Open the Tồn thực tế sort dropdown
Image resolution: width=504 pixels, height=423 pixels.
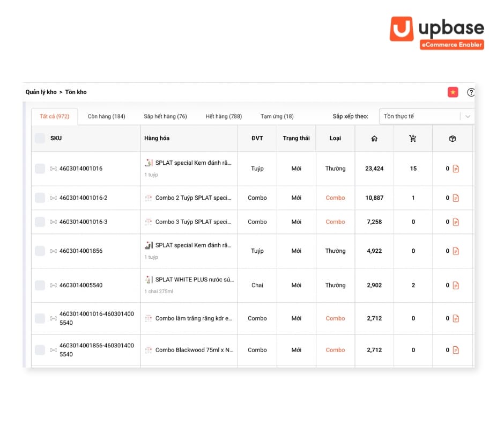pyautogui.click(x=427, y=116)
